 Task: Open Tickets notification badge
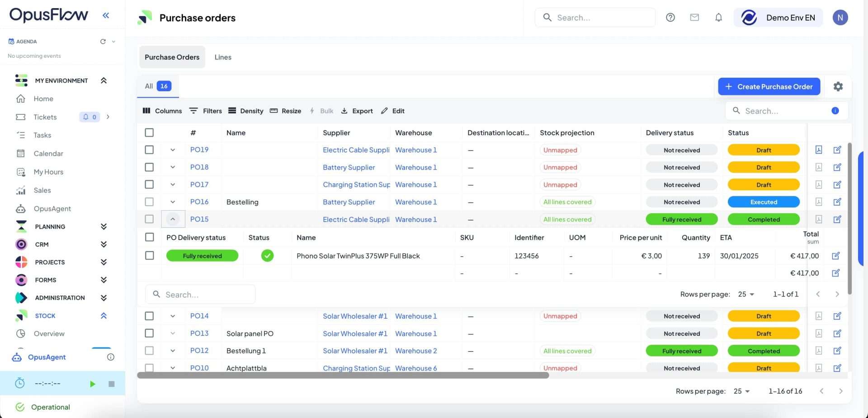pos(90,117)
